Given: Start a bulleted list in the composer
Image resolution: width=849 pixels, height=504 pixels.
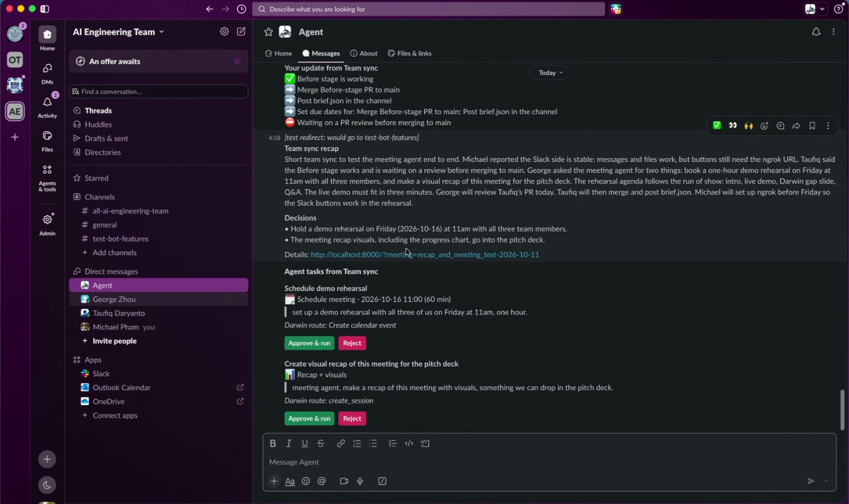Looking at the screenshot, I should pyautogui.click(x=373, y=444).
